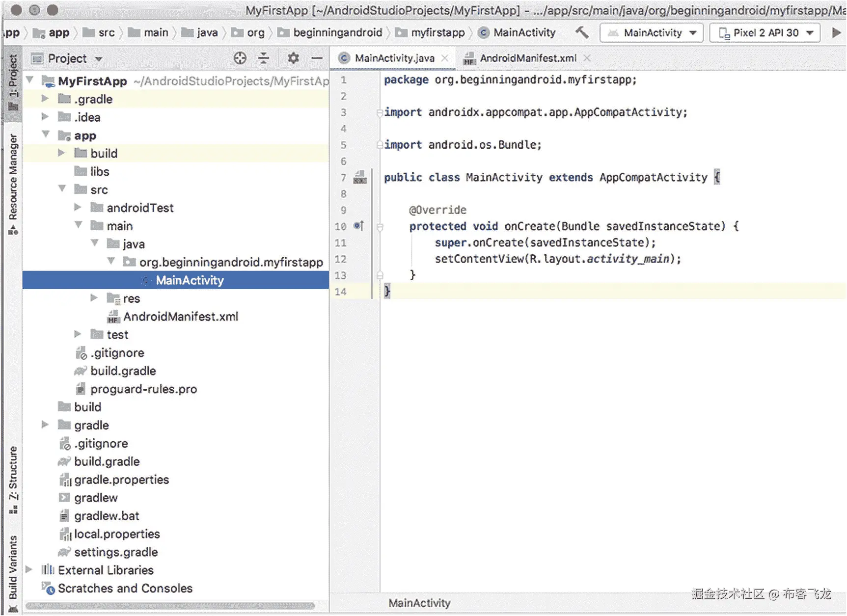Collapse the org.beginningandroid.myfirstapp package
The height and width of the screenshot is (616, 847).
click(x=111, y=262)
